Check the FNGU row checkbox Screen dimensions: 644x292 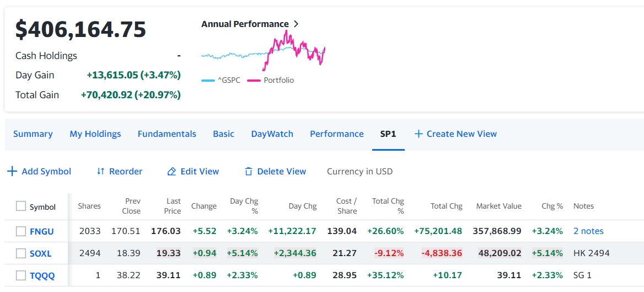click(21, 231)
